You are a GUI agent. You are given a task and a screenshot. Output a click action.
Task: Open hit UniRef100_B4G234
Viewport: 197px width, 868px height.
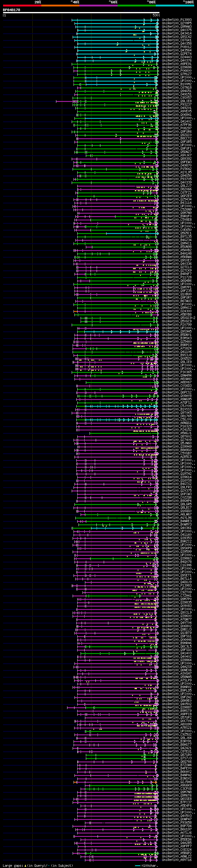click(176, 240)
